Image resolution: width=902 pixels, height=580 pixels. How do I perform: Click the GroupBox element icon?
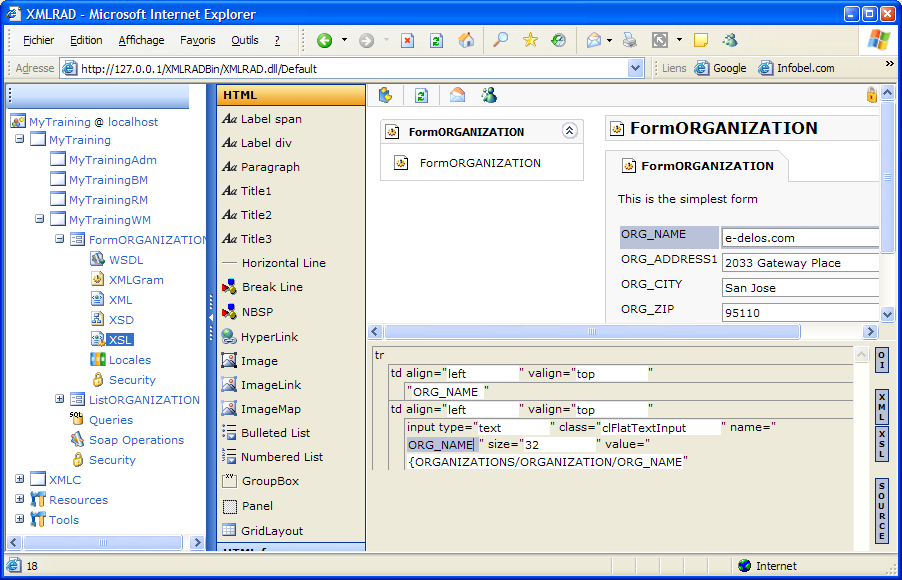click(229, 481)
